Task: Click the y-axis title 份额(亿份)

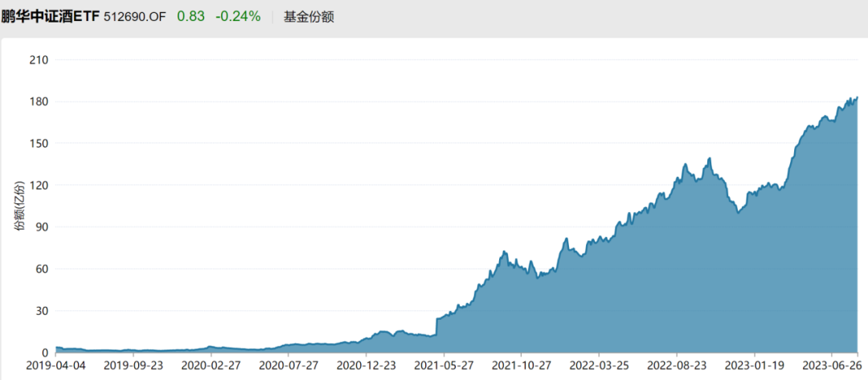Action: pos(19,205)
